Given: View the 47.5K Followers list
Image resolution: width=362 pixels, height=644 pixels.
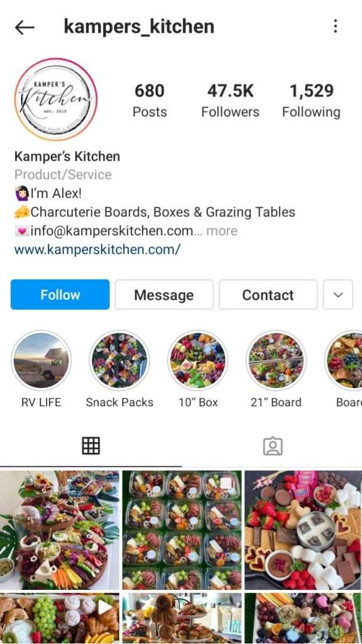Looking at the screenshot, I should (230, 101).
